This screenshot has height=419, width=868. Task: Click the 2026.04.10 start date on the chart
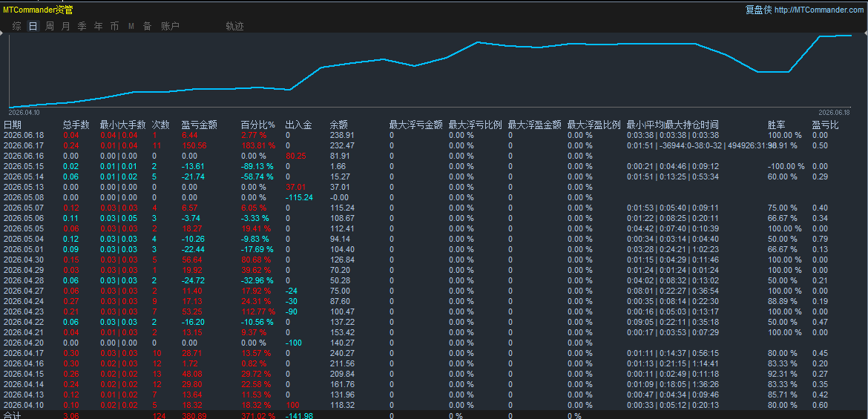point(24,113)
